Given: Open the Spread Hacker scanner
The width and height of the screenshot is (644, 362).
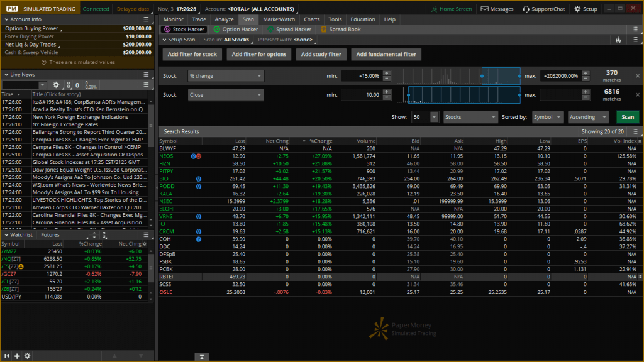Looking at the screenshot, I should (x=289, y=29).
